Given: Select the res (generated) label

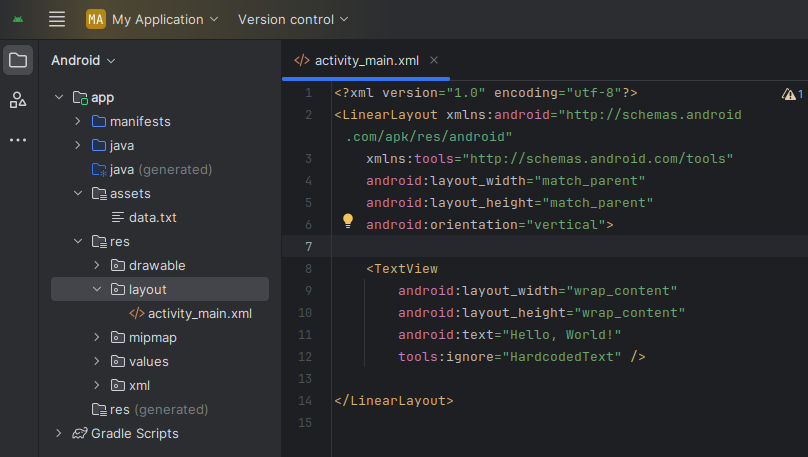Looking at the screenshot, I should 159,410.
